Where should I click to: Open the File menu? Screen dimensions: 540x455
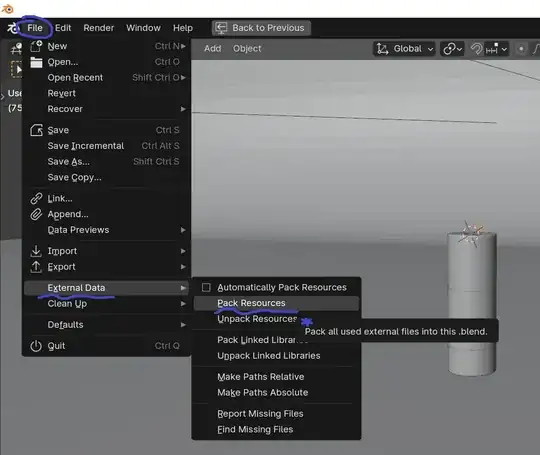click(x=35, y=28)
